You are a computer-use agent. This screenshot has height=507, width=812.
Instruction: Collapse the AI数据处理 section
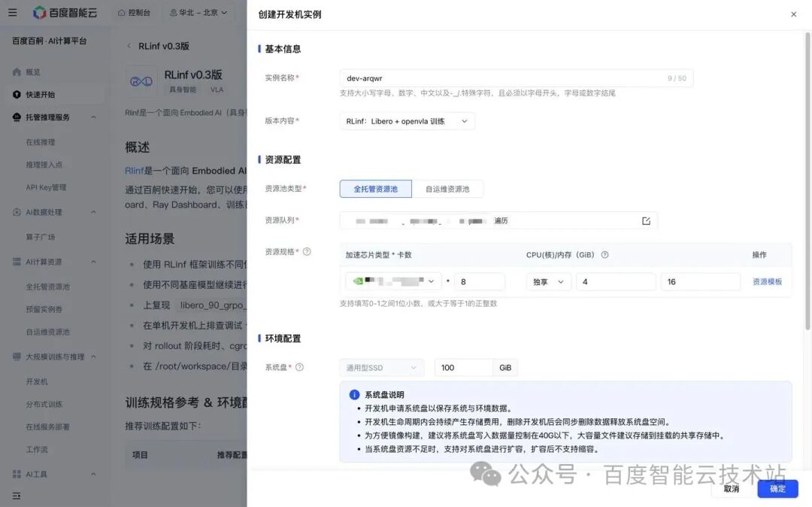(94, 212)
